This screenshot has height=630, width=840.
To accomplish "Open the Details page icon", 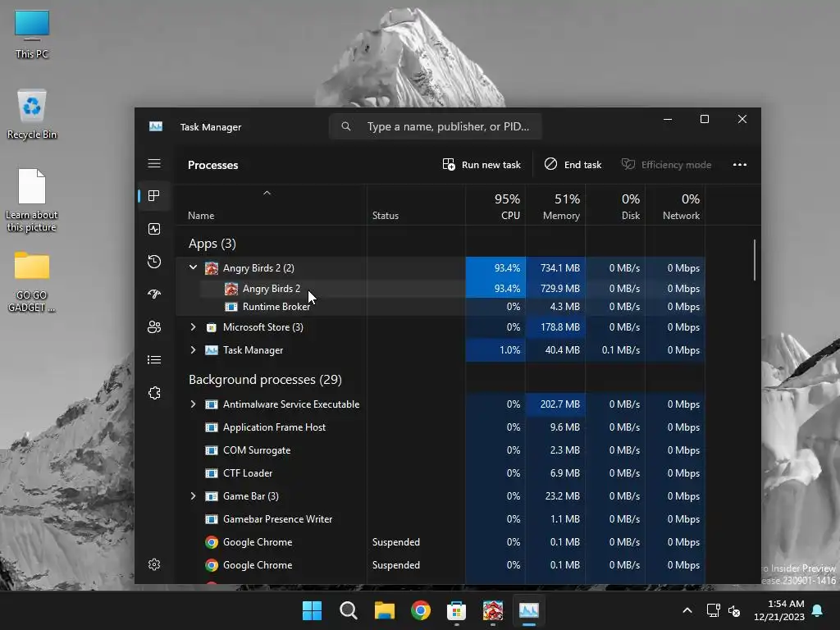I will pyautogui.click(x=154, y=360).
